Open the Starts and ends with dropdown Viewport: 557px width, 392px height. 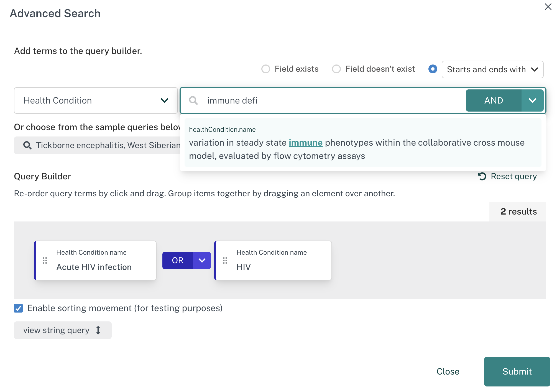pyautogui.click(x=492, y=69)
